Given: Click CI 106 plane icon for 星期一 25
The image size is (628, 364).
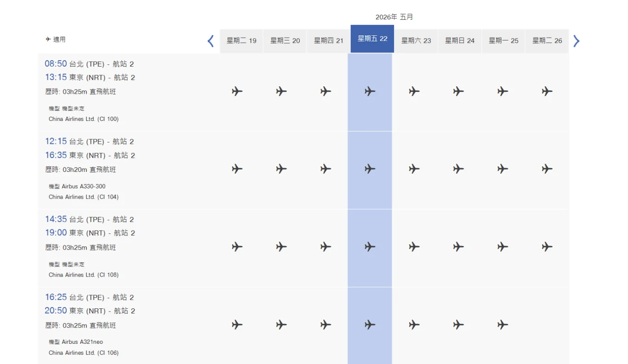Looking at the screenshot, I should point(502,325).
